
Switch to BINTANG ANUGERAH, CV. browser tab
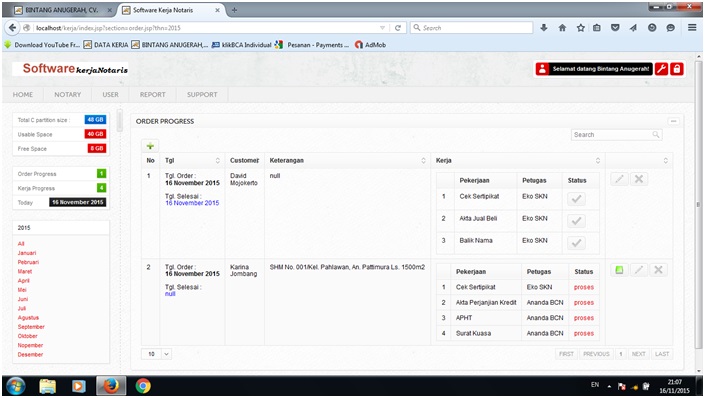[x=62, y=10]
